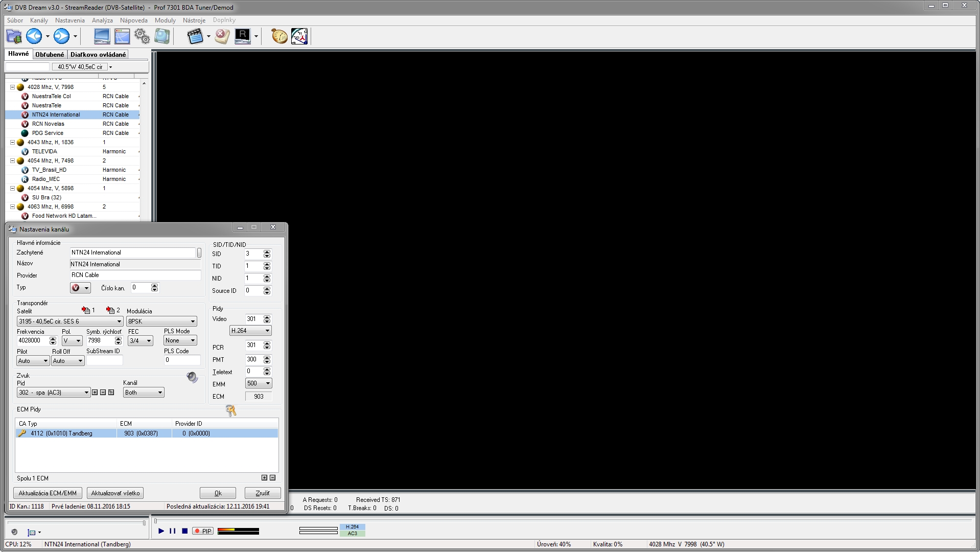Confirm channel settings with Ok
Screen dimensions: 980x552
click(218, 493)
